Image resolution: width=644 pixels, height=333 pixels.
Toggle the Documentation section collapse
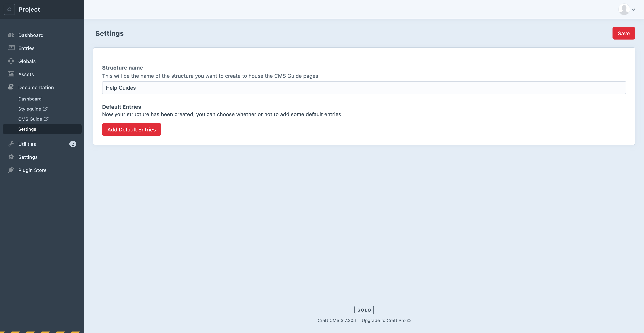click(36, 87)
